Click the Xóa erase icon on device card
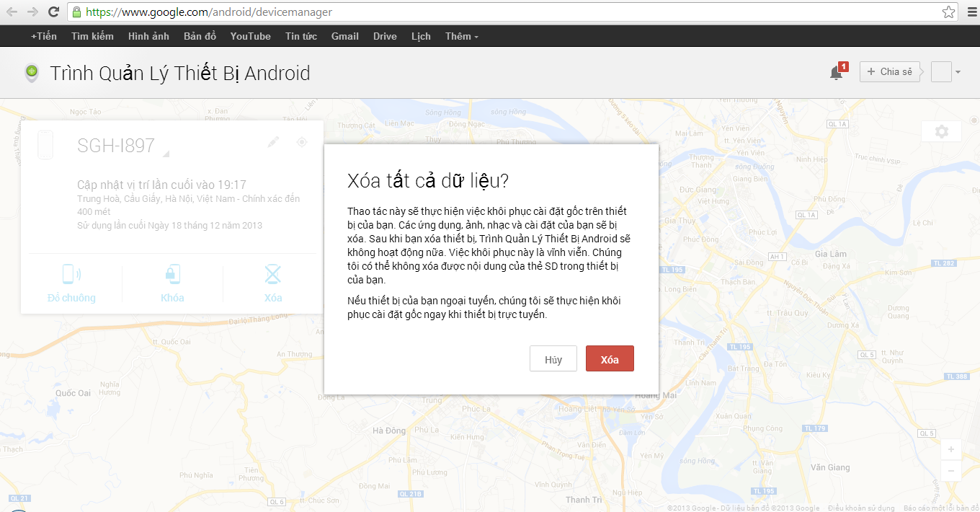The height and width of the screenshot is (512, 980). point(272,274)
